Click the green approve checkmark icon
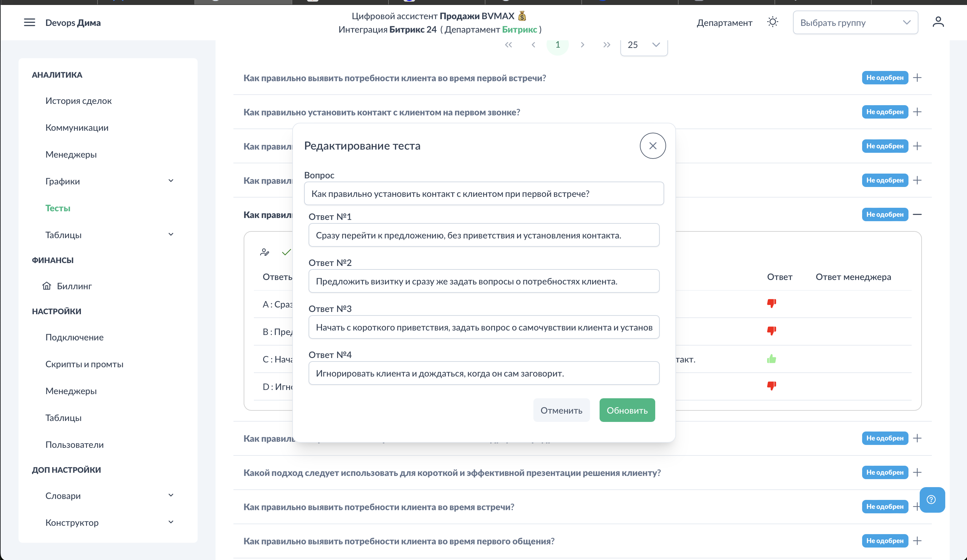This screenshot has width=967, height=560. pyautogui.click(x=286, y=252)
